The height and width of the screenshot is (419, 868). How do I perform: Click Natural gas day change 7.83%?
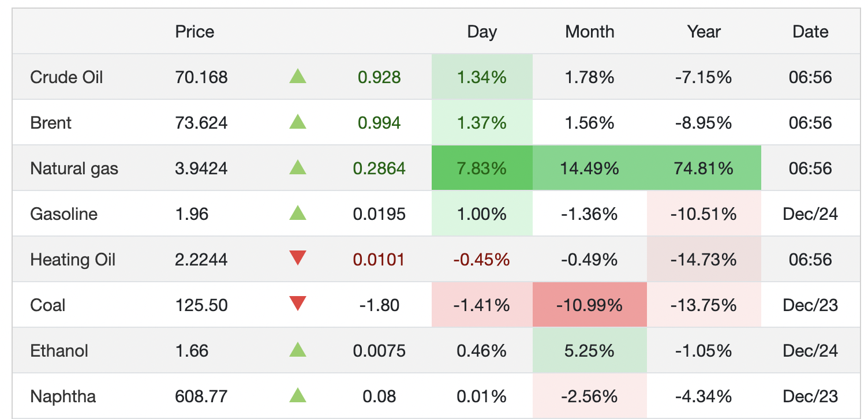tap(482, 168)
